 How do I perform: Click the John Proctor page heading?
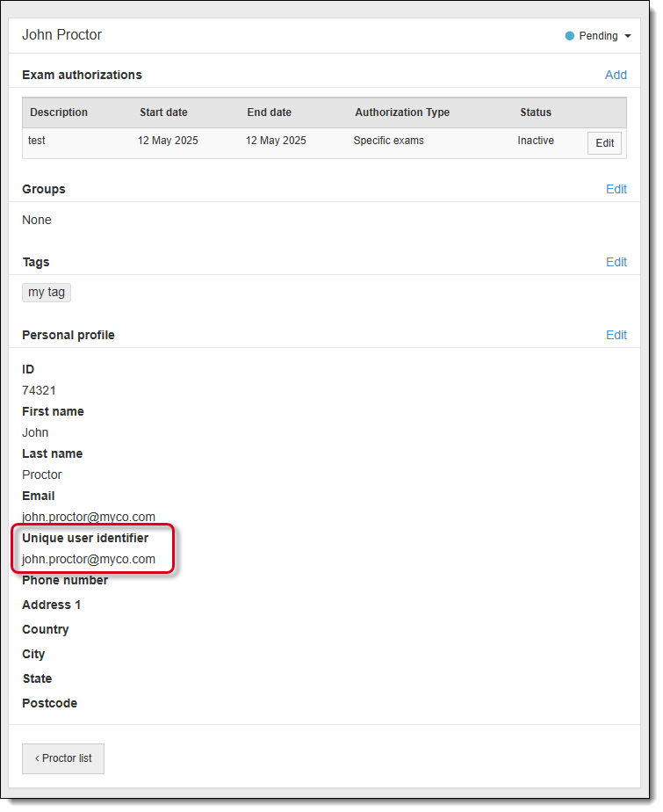coord(62,35)
